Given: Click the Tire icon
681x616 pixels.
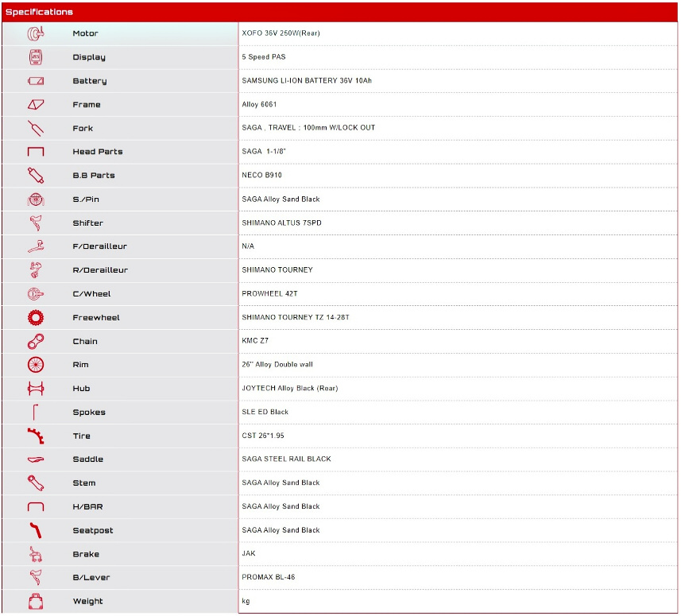Looking at the screenshot, I should pyautogui.click(x=36, y=436).
